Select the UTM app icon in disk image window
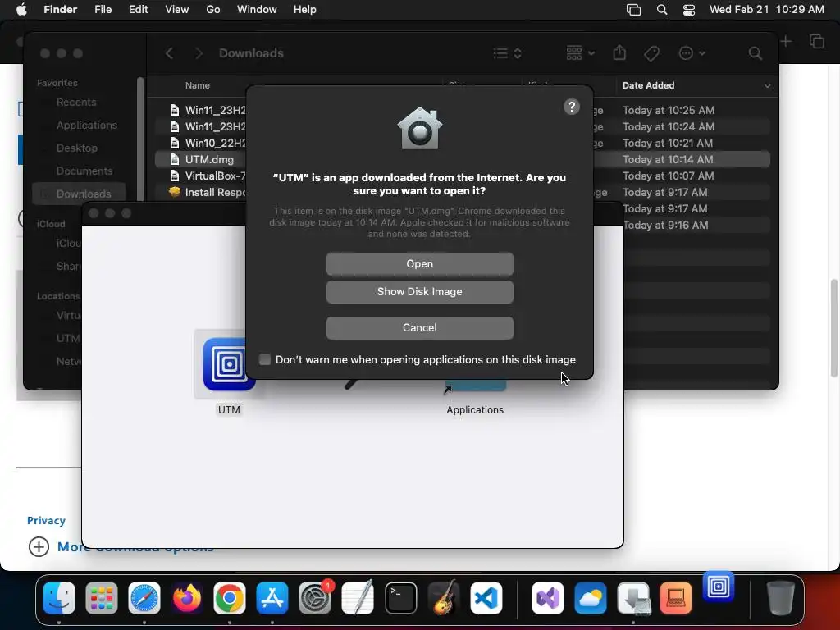Viewport: 840px width, 630px height. [x=229, y=364]
